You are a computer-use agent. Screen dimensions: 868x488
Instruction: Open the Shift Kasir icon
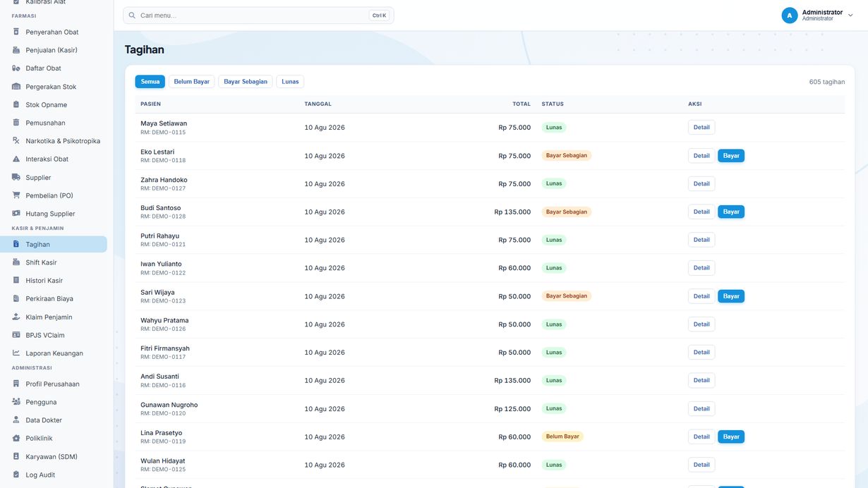[x=16, y=262]
